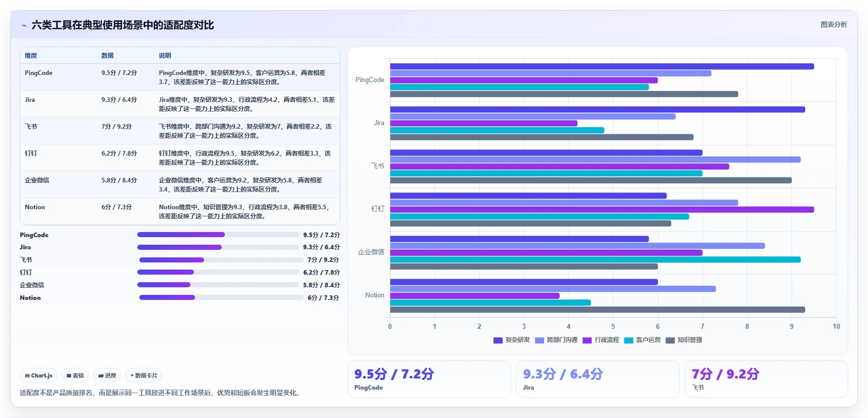The width and height of the screenshot is (868, 418).
Task: Click the Chart.js tag
Action: [x=38, y=375]
